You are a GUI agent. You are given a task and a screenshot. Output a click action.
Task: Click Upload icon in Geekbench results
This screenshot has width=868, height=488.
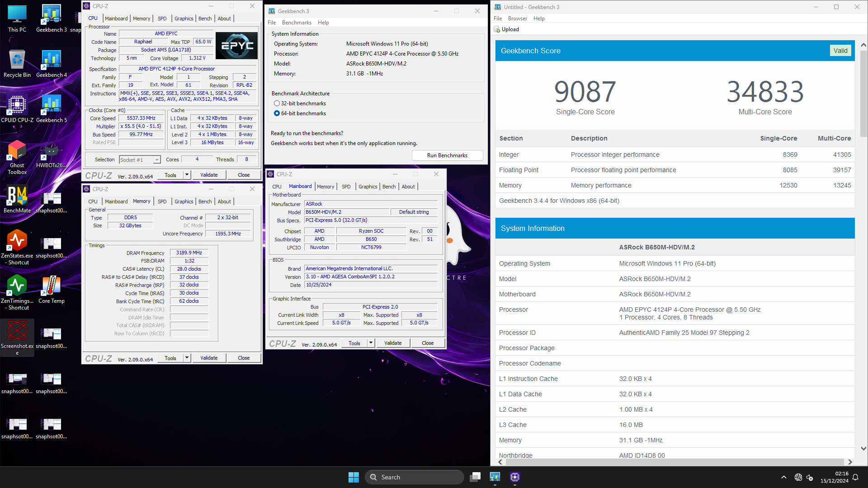coord(497,29)
